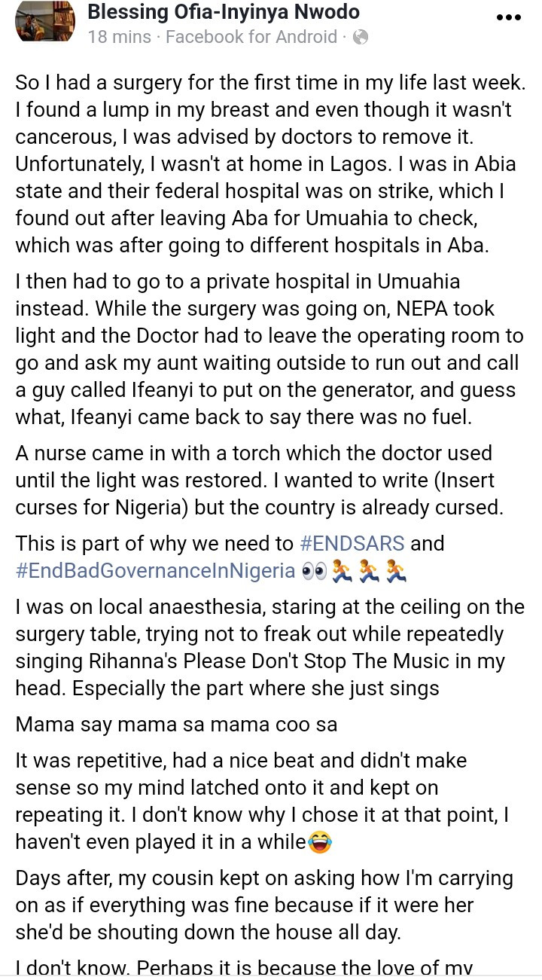Click the 'Facebook for Android' source label
The height and width of the screenshot is (980, 542).
click(251, 37)
